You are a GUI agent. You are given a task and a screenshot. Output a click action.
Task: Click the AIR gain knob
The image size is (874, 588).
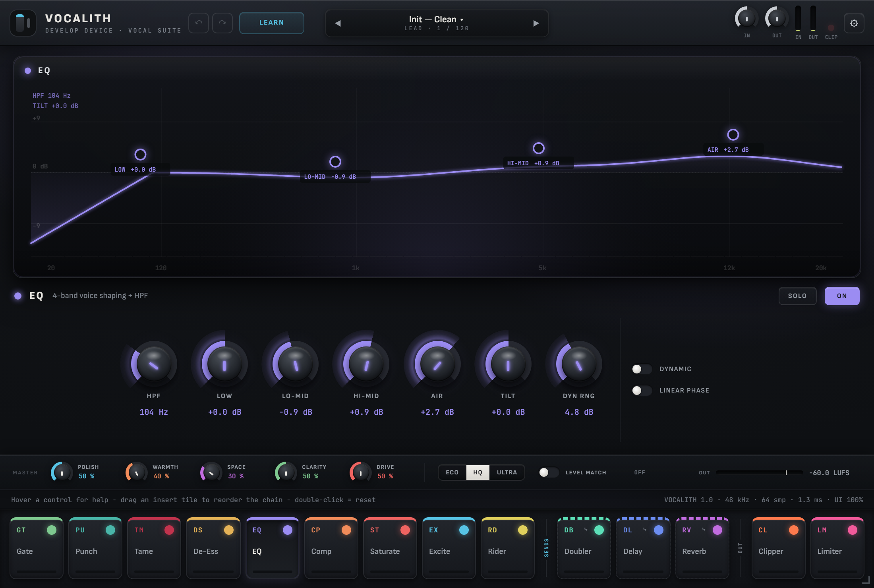coord(437,364)
